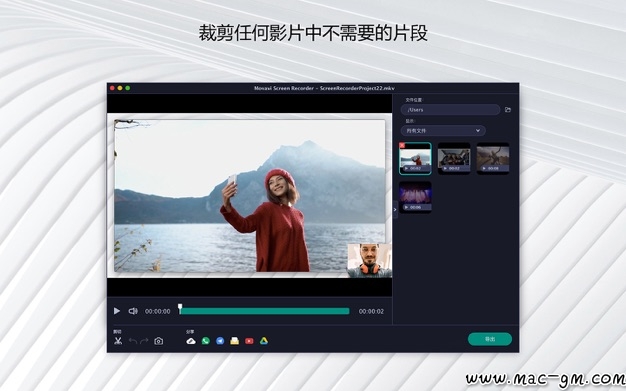This screenshot has width=626, height=391.
Task: Click the green export button
Action: [490, 339]
